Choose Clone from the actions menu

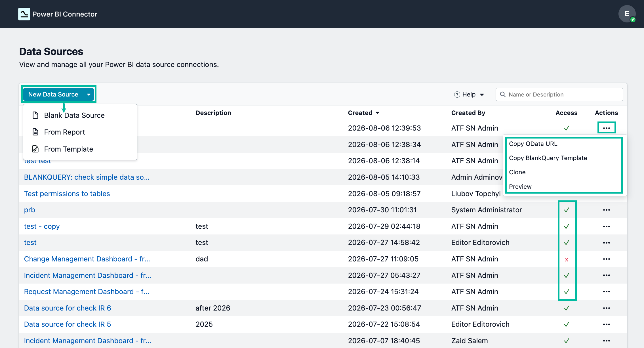coord(517,172)
